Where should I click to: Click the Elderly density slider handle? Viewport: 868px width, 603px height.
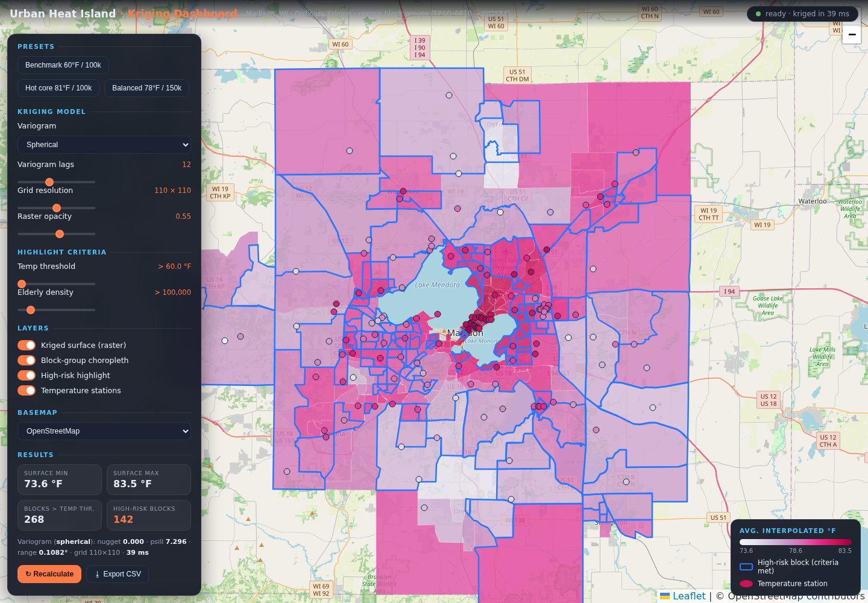[x=31, y=310]
